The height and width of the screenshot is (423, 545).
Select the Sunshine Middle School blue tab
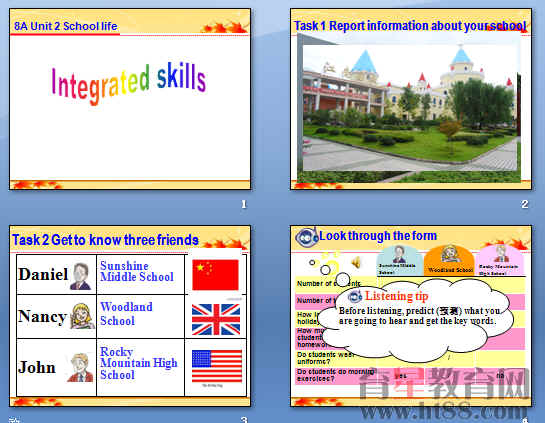coord(399,261)
